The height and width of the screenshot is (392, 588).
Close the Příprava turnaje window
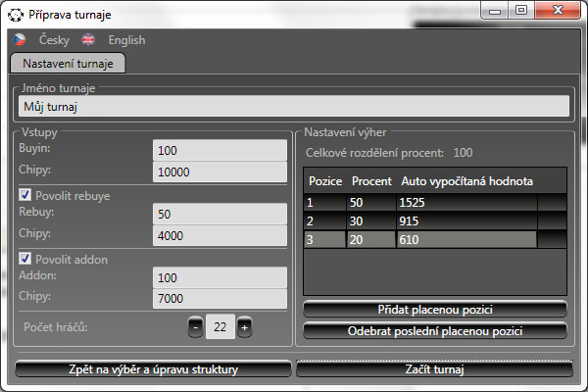[558, 10]
